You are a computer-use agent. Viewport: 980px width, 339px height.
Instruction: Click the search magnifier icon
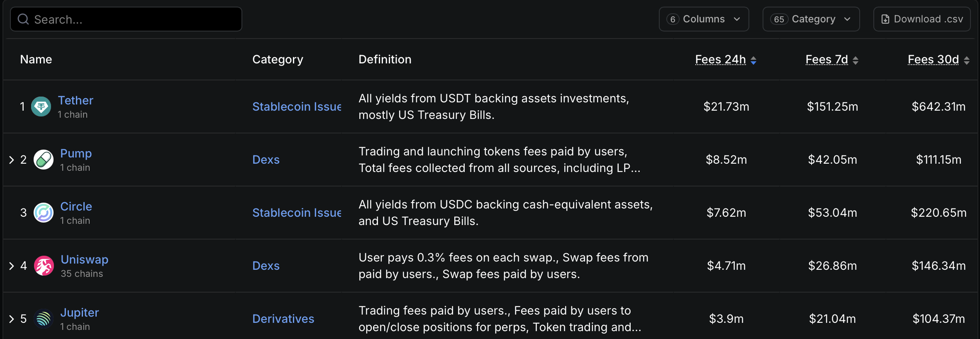pyautogui.click(x=23, y=19)
